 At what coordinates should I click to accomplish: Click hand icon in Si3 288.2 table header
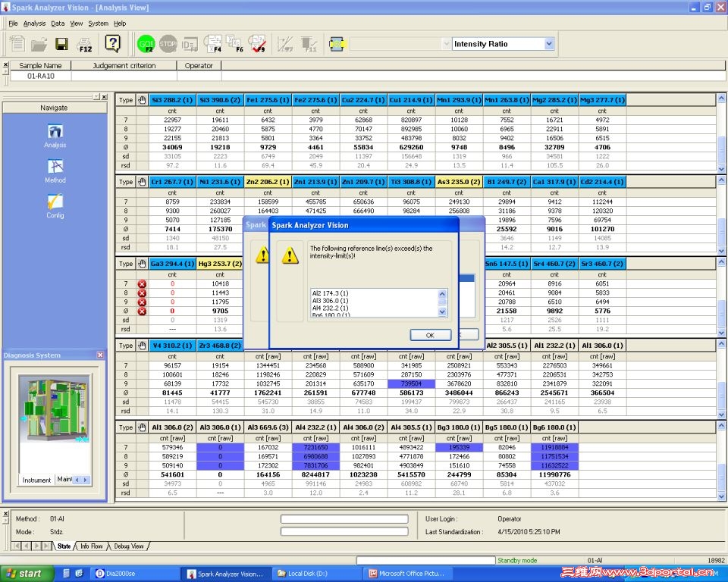click(x=142, y=100)
